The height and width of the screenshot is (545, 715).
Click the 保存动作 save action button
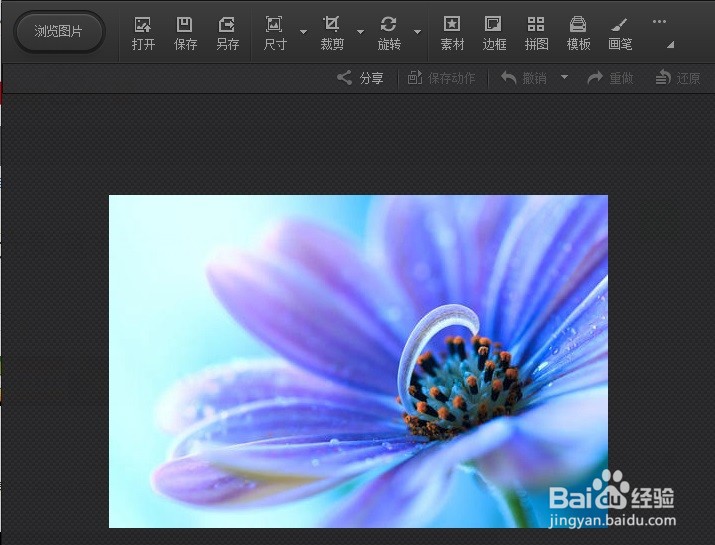441,78
